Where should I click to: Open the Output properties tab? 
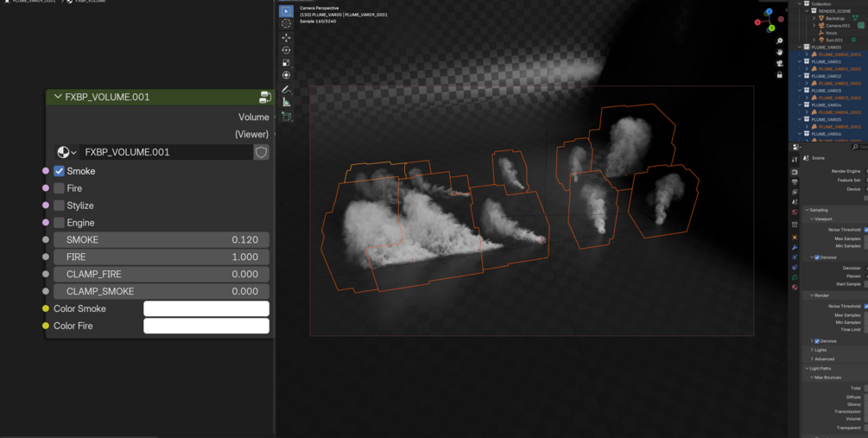795,182
